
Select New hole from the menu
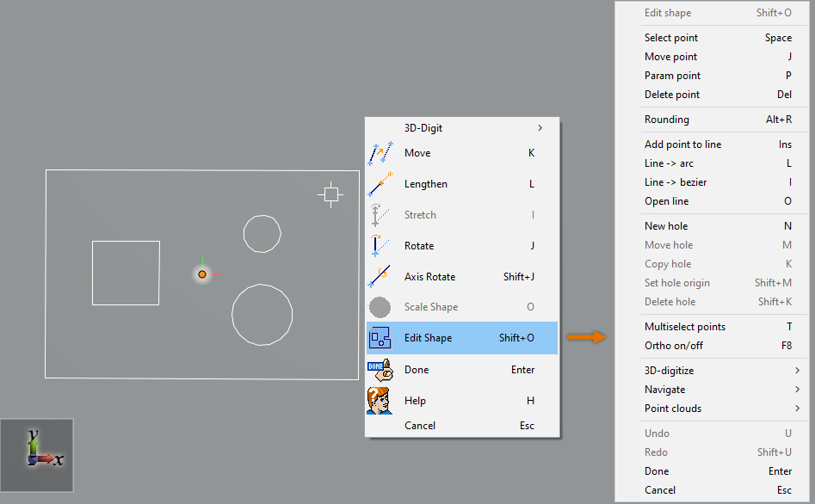click(666, 226)
